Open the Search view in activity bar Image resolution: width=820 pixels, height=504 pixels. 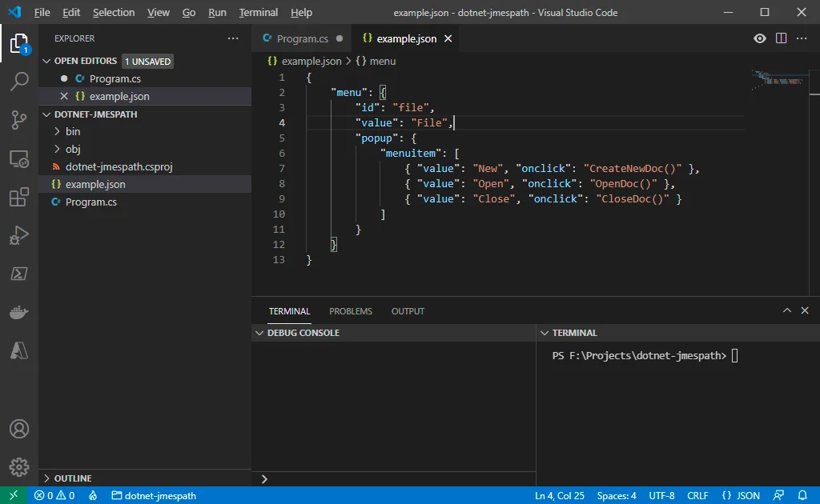pyautogui.click(x=19, y=82)
